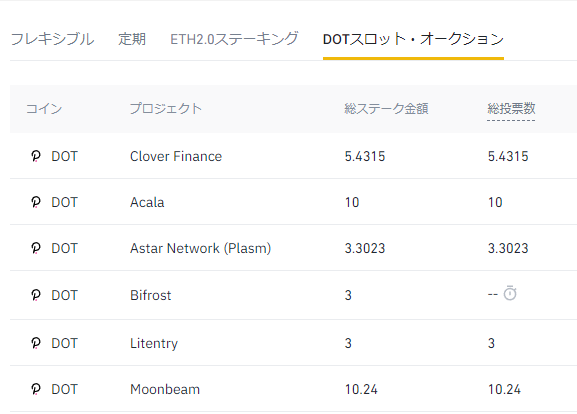This screenshot has width=577, height=414.
Task: Click Moonbeam total votes 10.24
Action: 504,389
